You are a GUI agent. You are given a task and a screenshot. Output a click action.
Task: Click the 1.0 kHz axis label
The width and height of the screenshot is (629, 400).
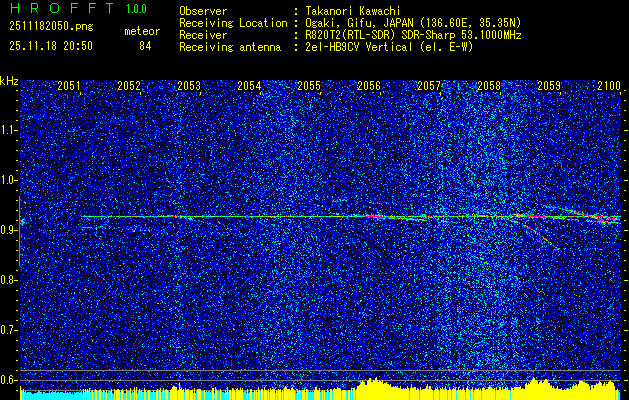click(9, 180)
